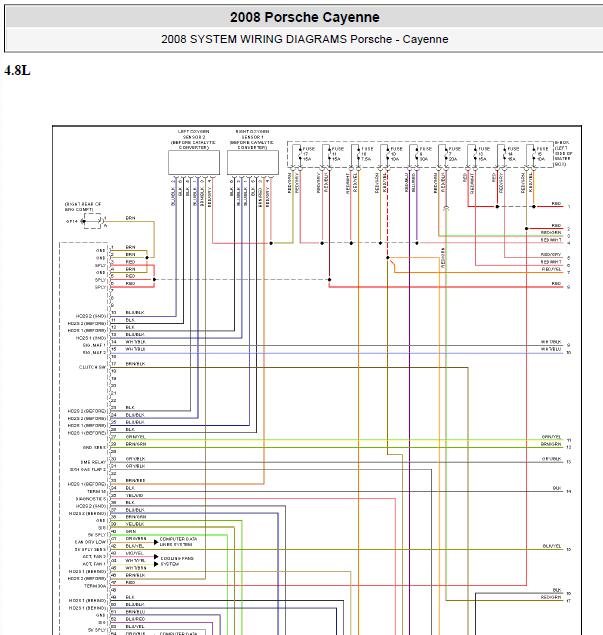Click the "ACT. FAN 1" pin label
603x635 pixels.
click(x=94, y=564)
